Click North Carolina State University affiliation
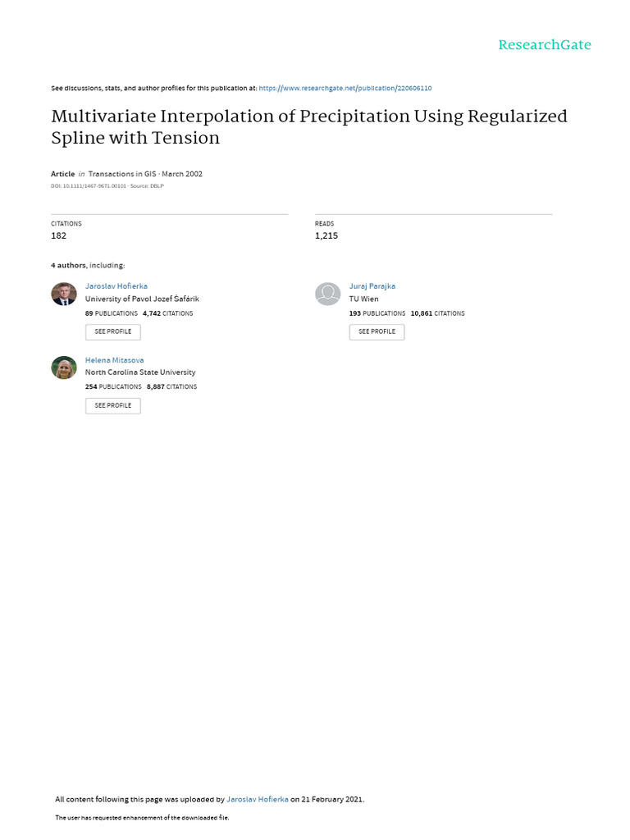 point(140,372)
